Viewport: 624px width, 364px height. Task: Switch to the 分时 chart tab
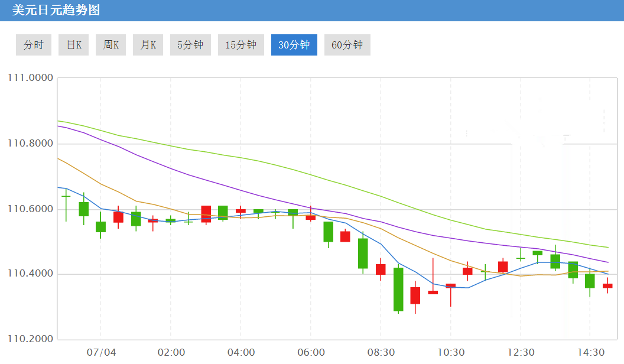pos(34,45)
